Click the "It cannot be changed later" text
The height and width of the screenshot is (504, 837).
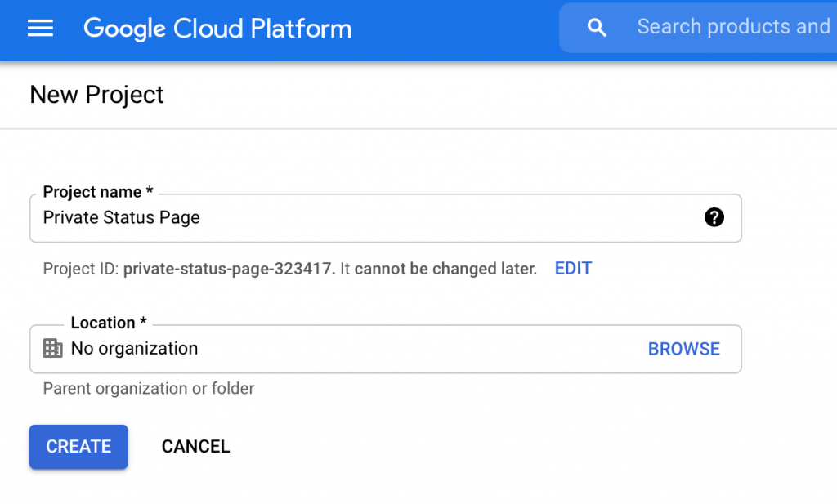pos(438,268)
